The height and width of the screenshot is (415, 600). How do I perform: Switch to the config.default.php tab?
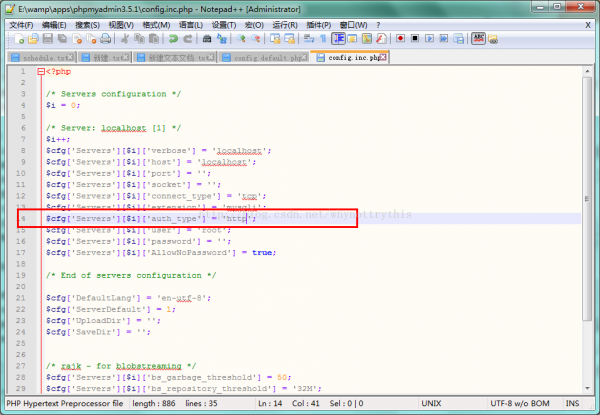click(x=262, y=58)
